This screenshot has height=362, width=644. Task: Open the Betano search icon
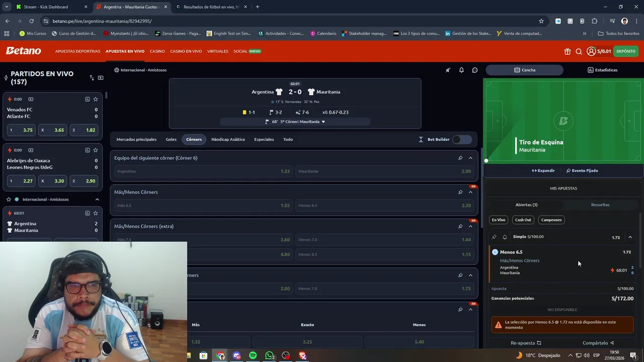pos(579,51)
